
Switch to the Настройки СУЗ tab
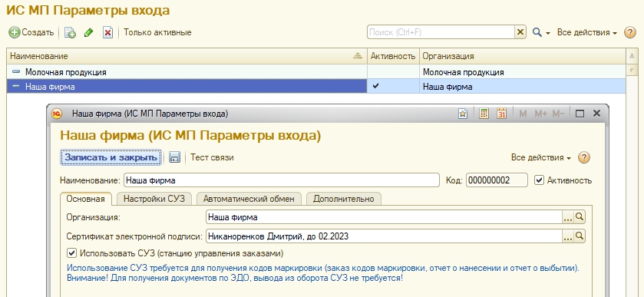pyautogui.click(x=154, y=199)
